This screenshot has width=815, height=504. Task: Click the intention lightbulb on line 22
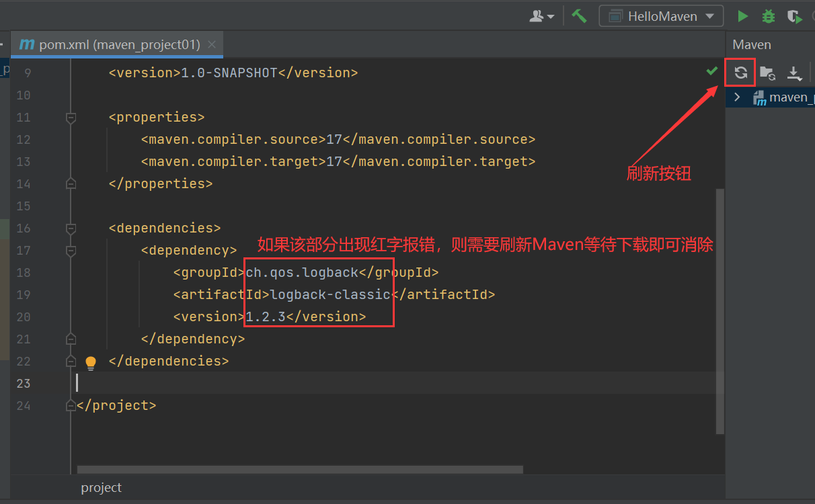click(91, 362)
